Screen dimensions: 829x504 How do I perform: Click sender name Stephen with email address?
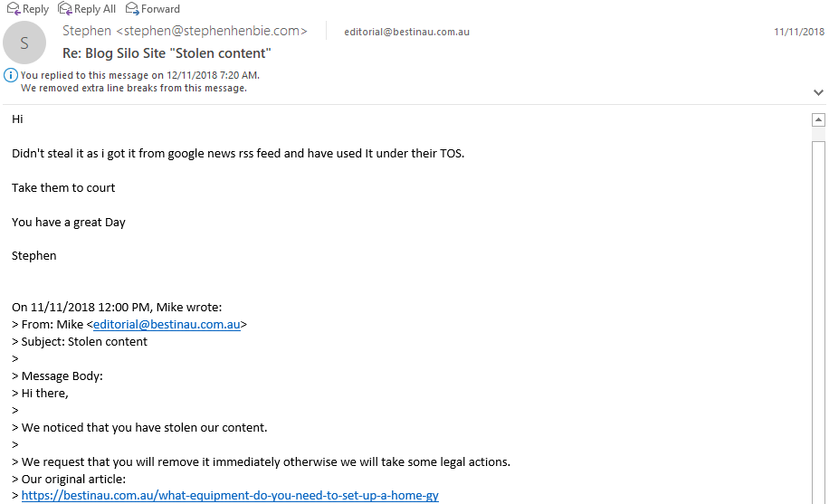[x=185, y=31]
